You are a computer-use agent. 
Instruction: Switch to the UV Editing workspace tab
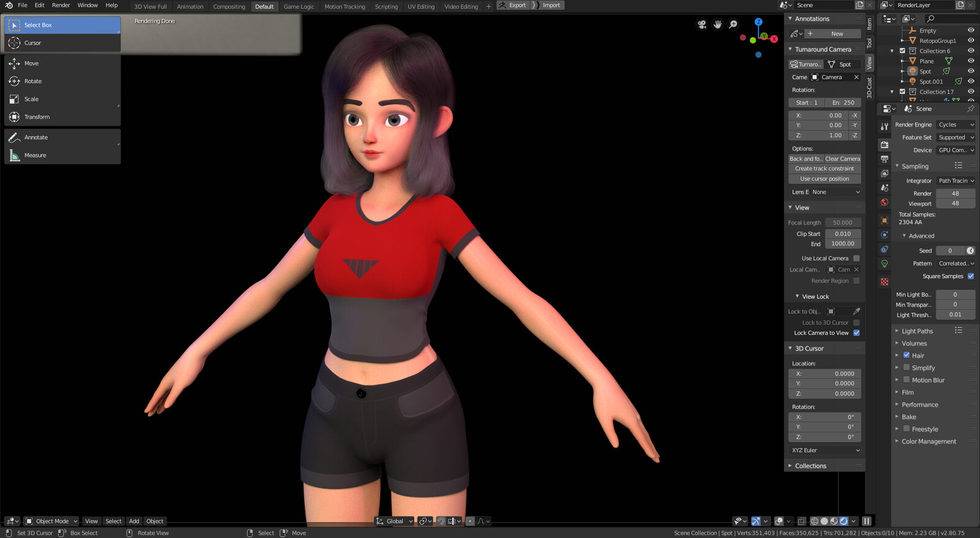click(x=421, y=7)
